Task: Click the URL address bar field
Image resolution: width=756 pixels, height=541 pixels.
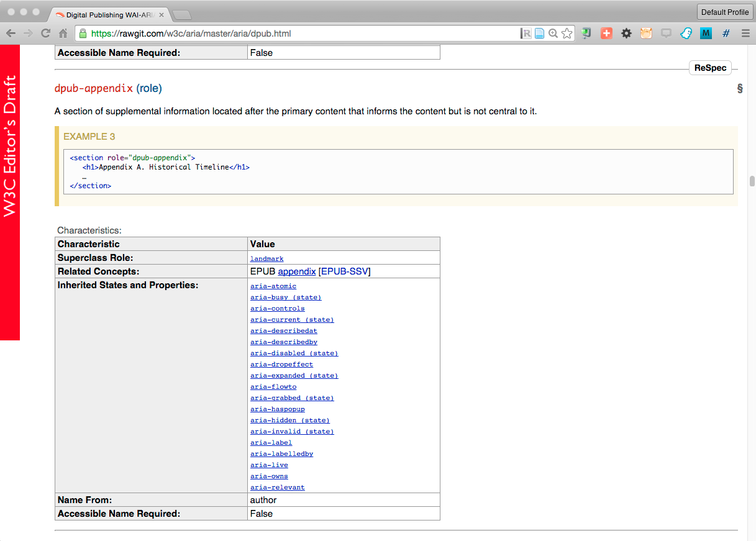Action: [x=298, y=34]
